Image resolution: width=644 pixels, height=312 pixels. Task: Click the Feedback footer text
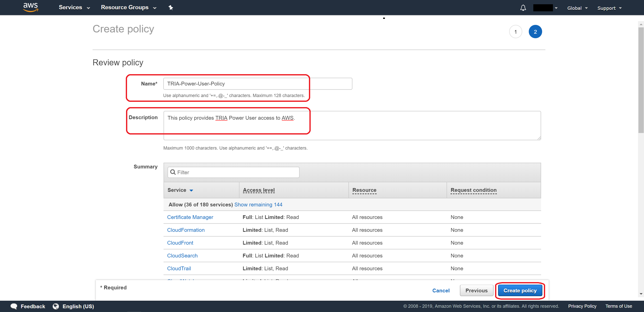[33, 306]
